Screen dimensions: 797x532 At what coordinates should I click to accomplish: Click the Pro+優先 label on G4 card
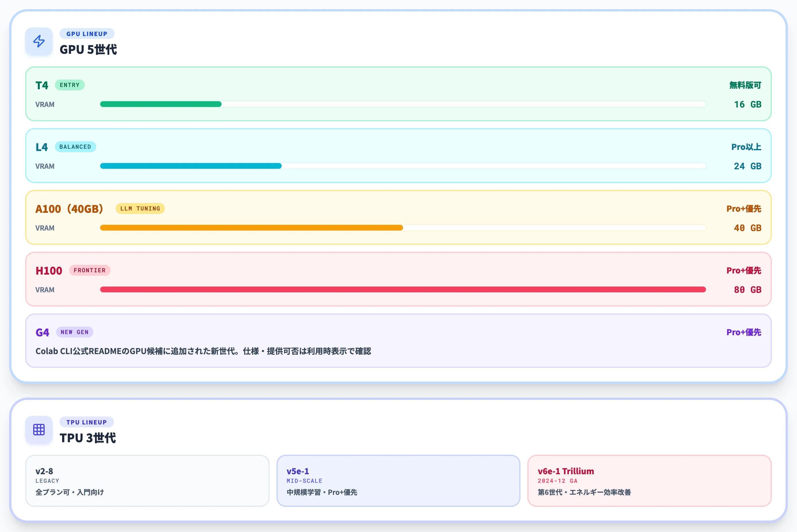[x=744, y=332]
